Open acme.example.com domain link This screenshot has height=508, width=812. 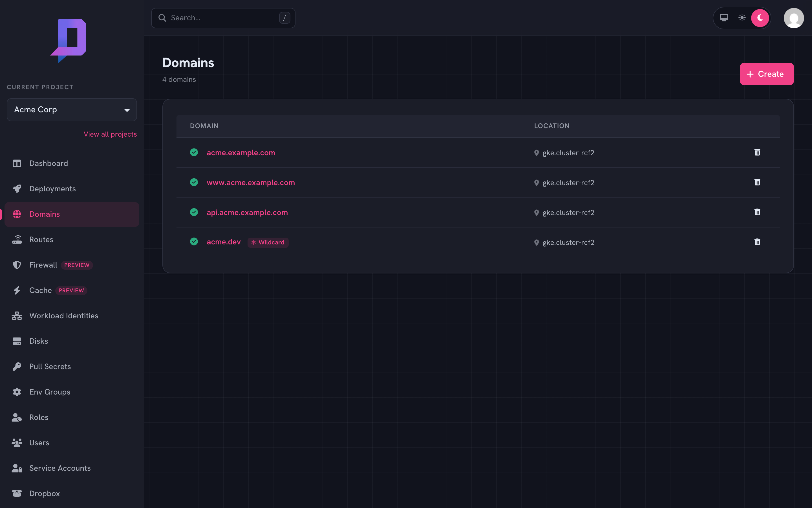(241, 152)
